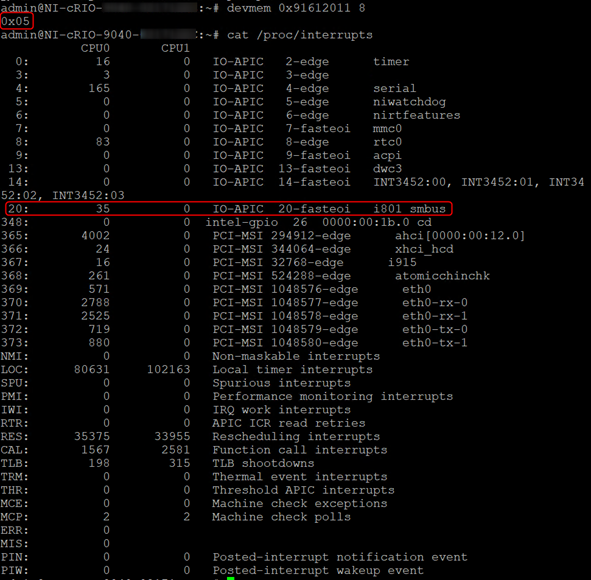Click the niwatchdog interrupt name
The image size is (591, 580).
(409, 102)
